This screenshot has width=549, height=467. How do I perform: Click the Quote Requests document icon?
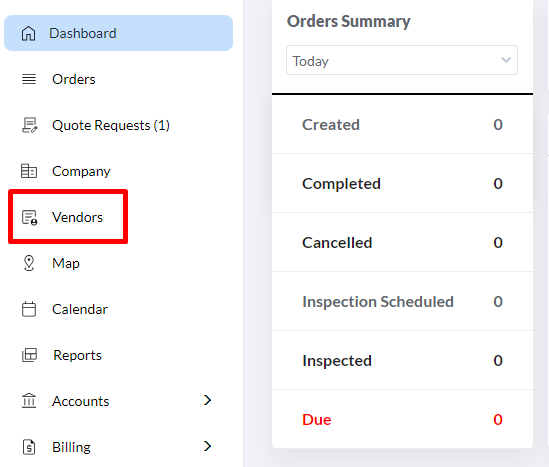(29, 125)
